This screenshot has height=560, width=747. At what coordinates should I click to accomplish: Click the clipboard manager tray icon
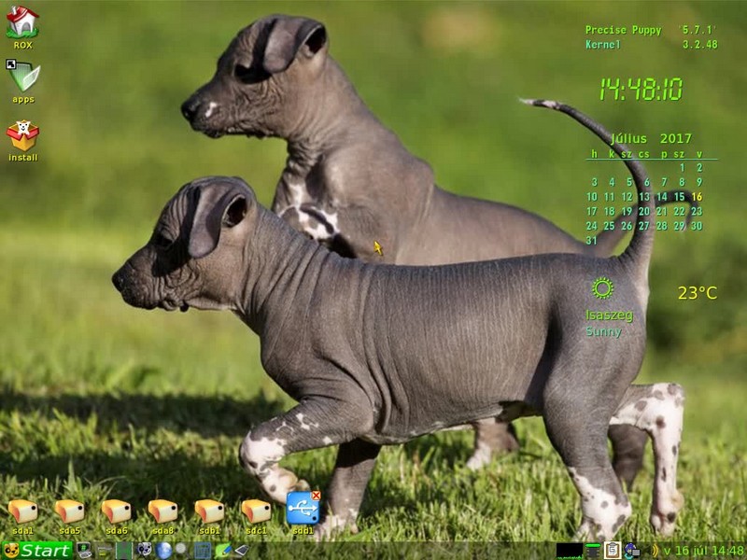tap(613, 551)
